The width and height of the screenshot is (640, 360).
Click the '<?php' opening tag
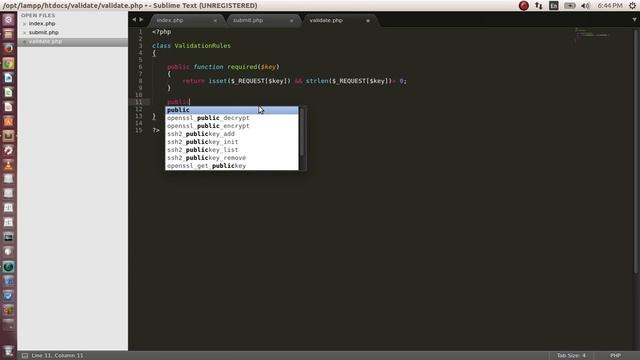pyautogui.click(x=162, y=32)
